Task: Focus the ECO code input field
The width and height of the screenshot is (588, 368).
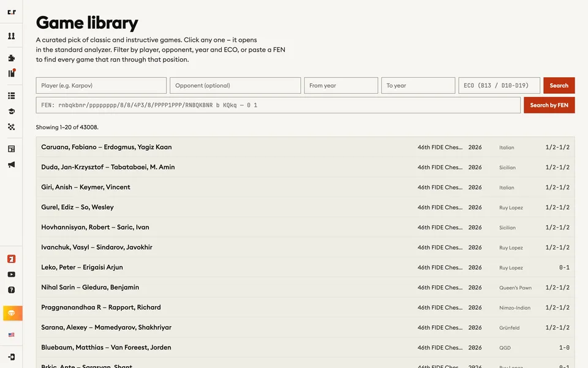Action: pyautogui.click(x=499, y=86)
